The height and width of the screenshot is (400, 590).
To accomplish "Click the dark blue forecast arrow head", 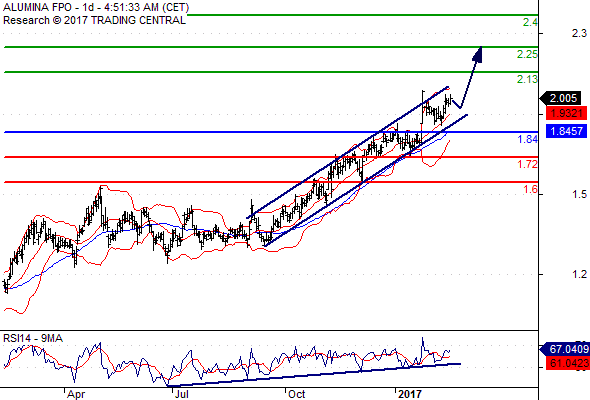I will 477,54.
